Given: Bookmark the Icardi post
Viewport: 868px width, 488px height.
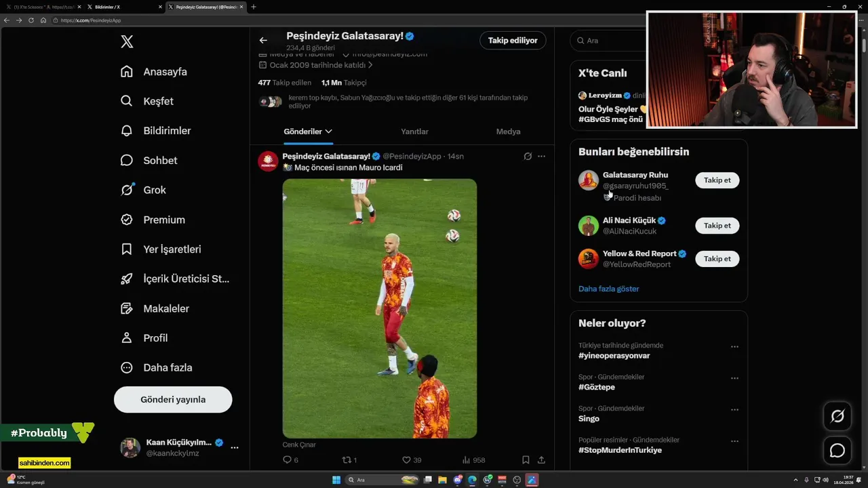Looking at the screenshot, I should pyautogui.click(x=526, y=460).
